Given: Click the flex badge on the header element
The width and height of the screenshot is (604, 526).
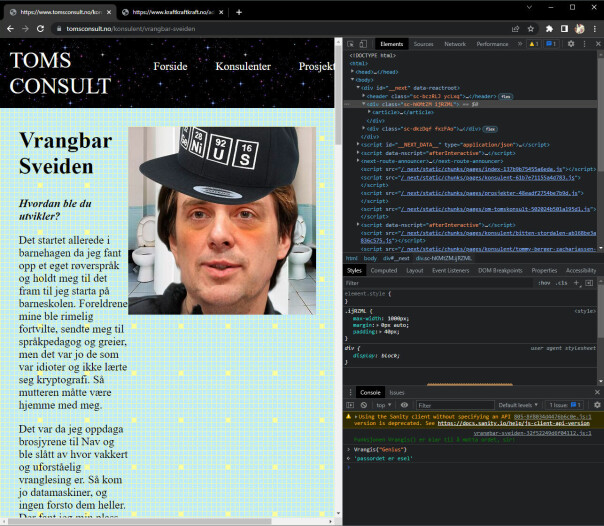Looking at the screenshot, I should pos(505,96).
